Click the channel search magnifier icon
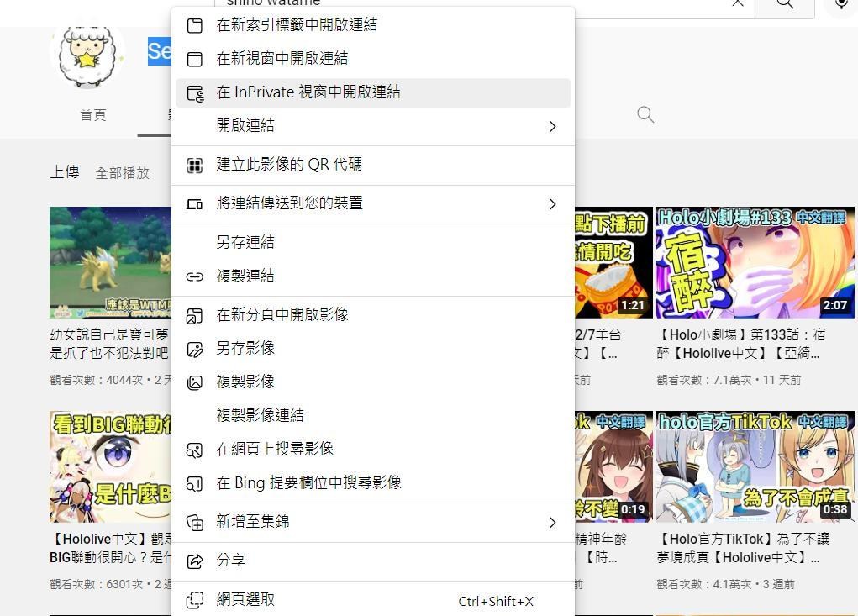 click(x=645, y=115)
